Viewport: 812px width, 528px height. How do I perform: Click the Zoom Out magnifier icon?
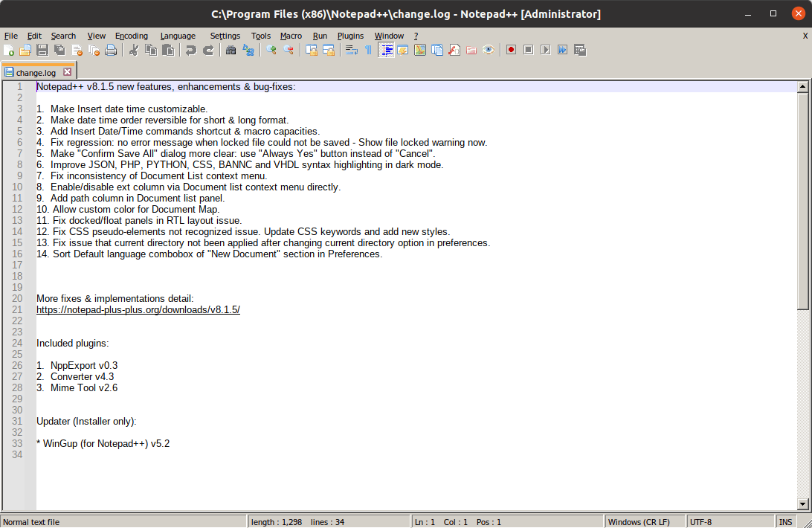pos(289,51)
